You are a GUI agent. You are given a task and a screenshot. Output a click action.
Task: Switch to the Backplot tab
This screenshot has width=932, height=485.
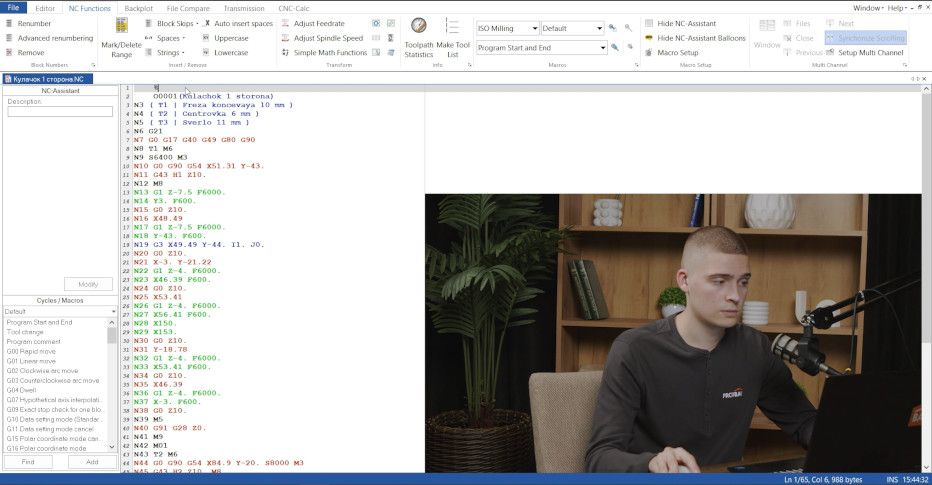[x=139, y=8]
